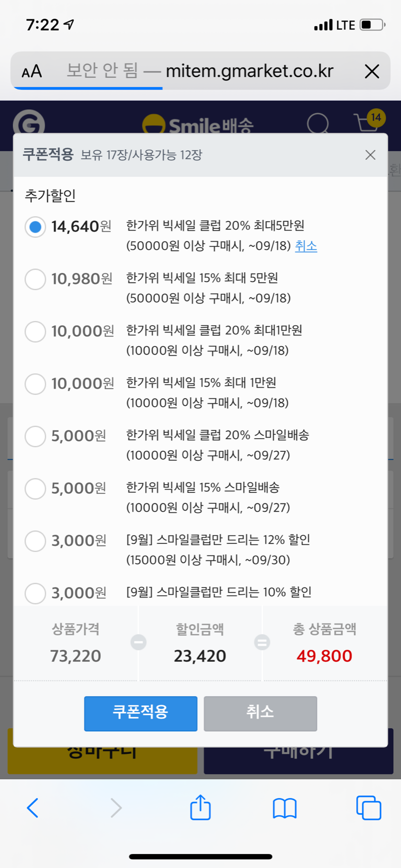The width and height of the screenshot is (401, 868).
Task: Tap the Gmarket G logo
Action: pos(29,123)
